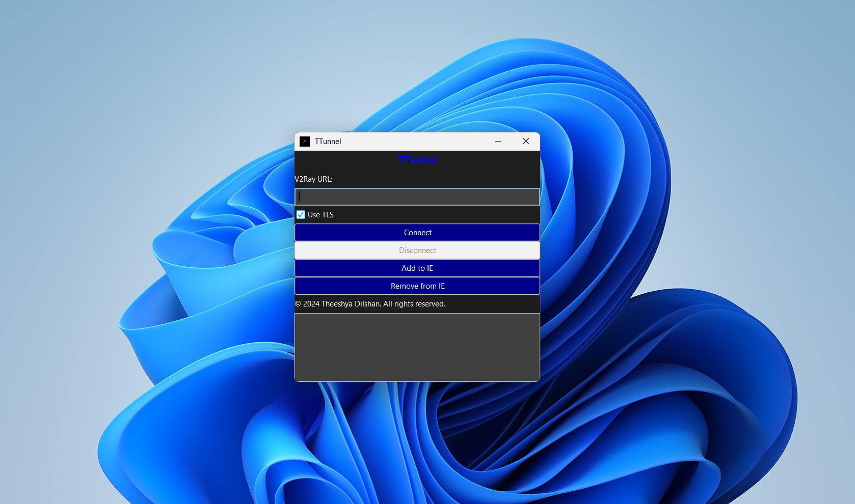Click the 'V2Ray URL:' label
Image resolution: width=855 pixels, height=504 pixels.
click(x=313, y=179)
